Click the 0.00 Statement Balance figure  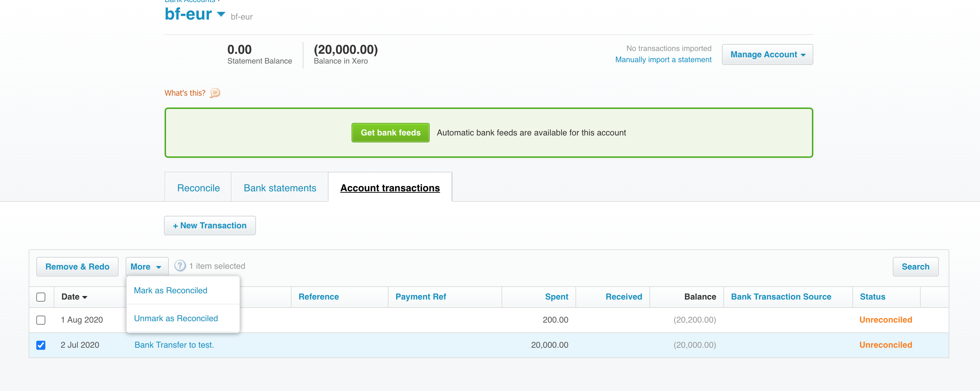[239, 50]
